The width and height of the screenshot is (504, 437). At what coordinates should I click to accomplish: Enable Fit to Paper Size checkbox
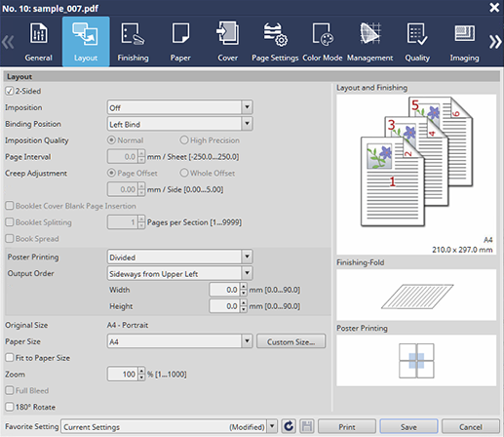[10, 358]
